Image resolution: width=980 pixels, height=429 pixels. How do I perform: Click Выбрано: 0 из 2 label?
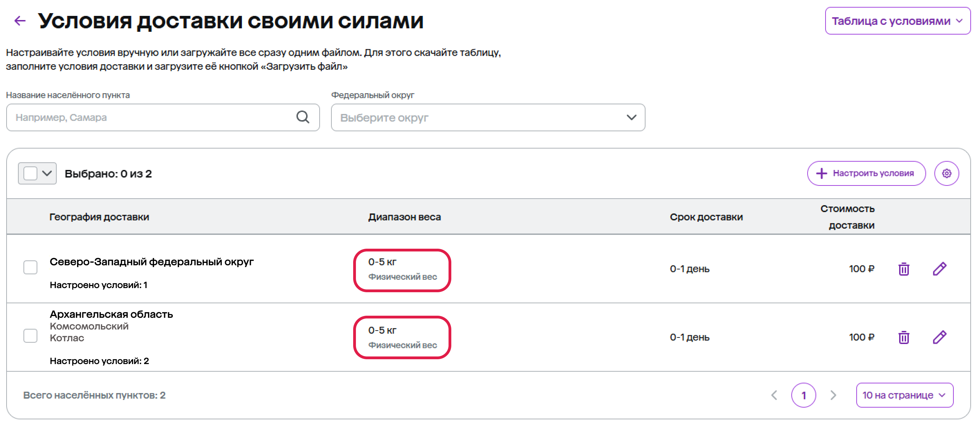click(108, 174)
